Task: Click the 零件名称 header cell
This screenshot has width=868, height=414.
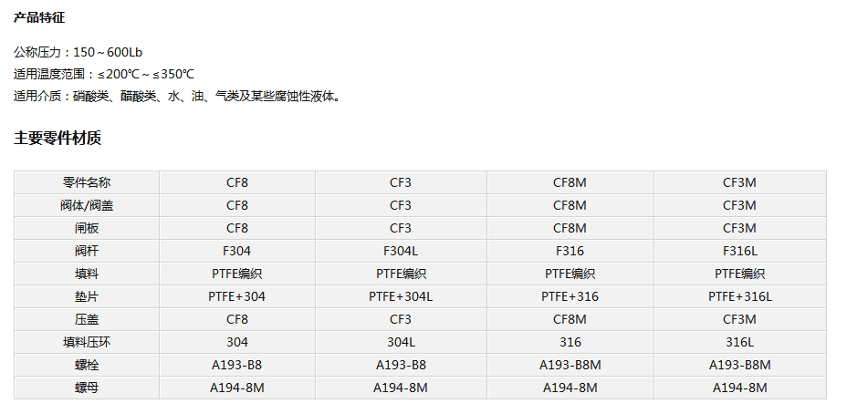Action: [87, 182]
